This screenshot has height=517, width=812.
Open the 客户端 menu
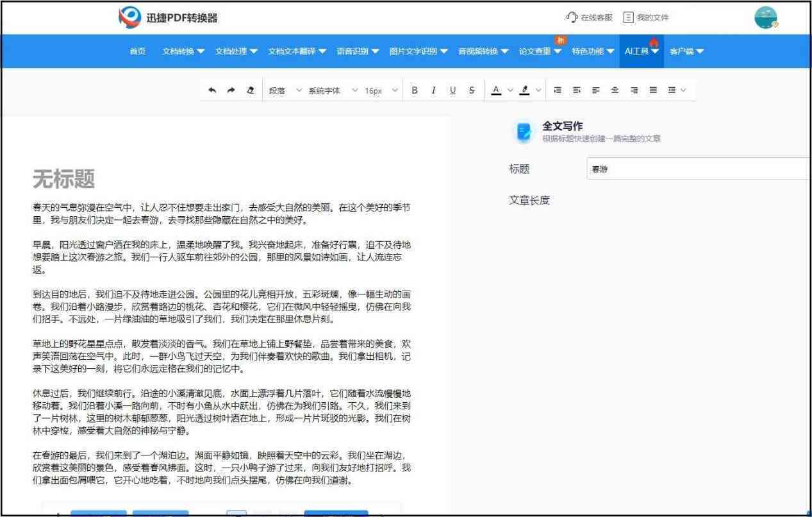(x=686, y=51)
